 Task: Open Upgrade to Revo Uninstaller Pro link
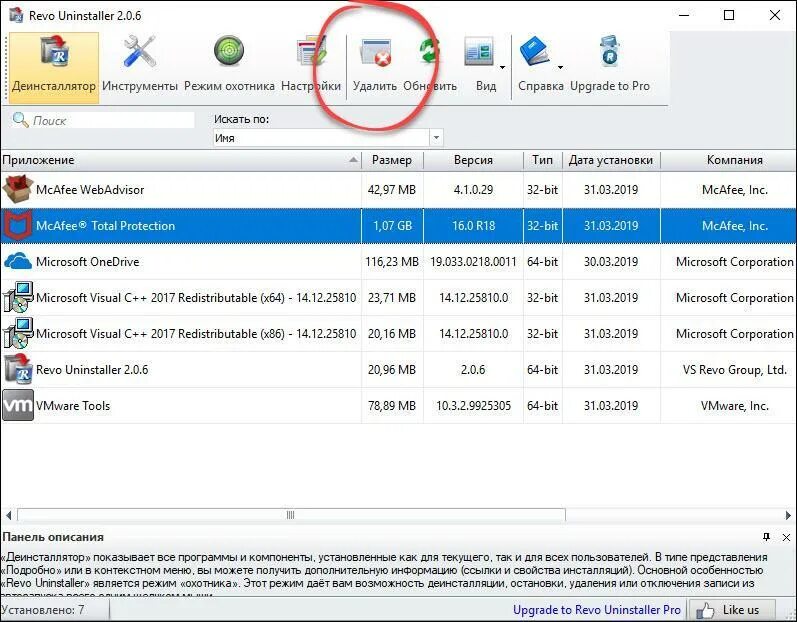click(x=597, y=609)
